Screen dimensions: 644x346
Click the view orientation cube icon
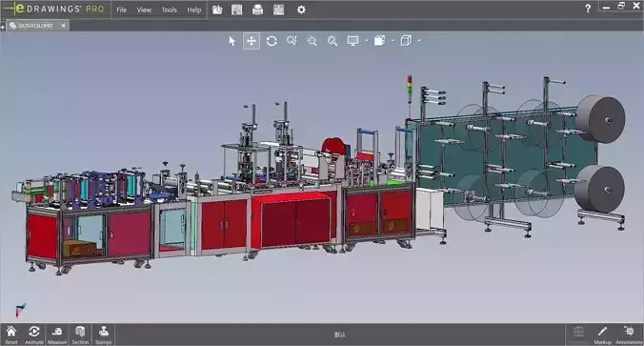(x=406, y=41)
